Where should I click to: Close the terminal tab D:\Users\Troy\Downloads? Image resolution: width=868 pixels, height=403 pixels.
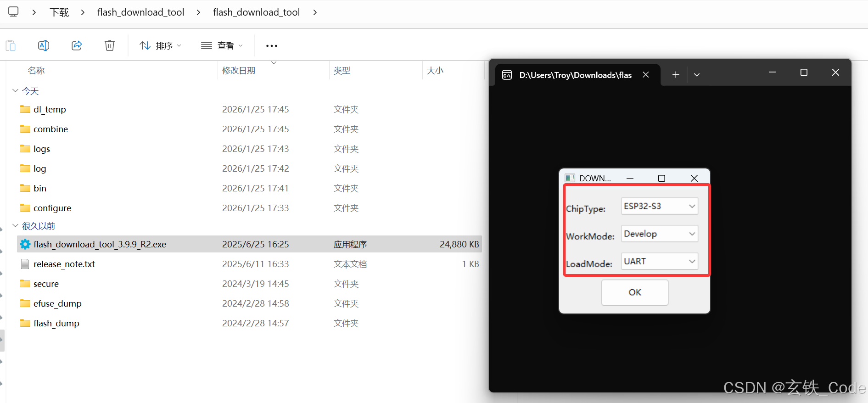point(646,75)
